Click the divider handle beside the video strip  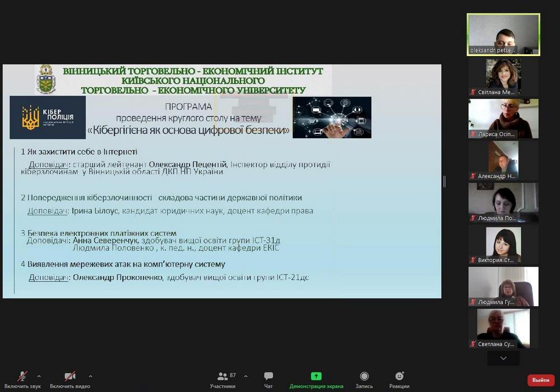tap(445, 181)
